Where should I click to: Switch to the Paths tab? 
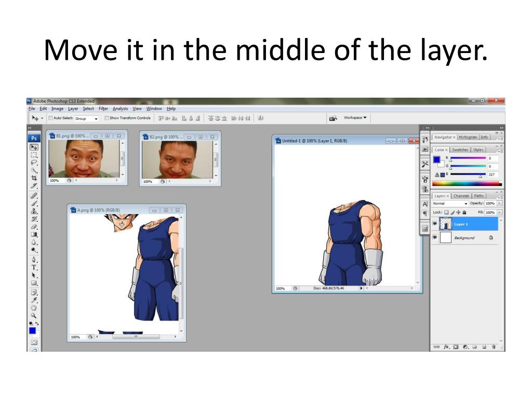tap(478, 196)
